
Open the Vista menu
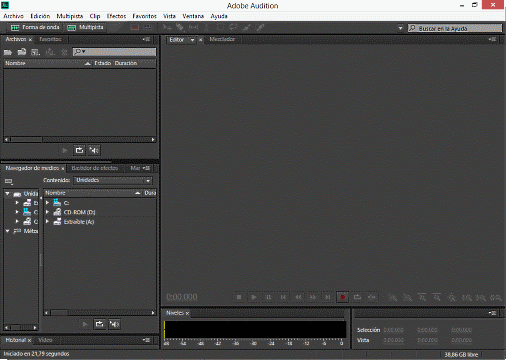point(169,16)
